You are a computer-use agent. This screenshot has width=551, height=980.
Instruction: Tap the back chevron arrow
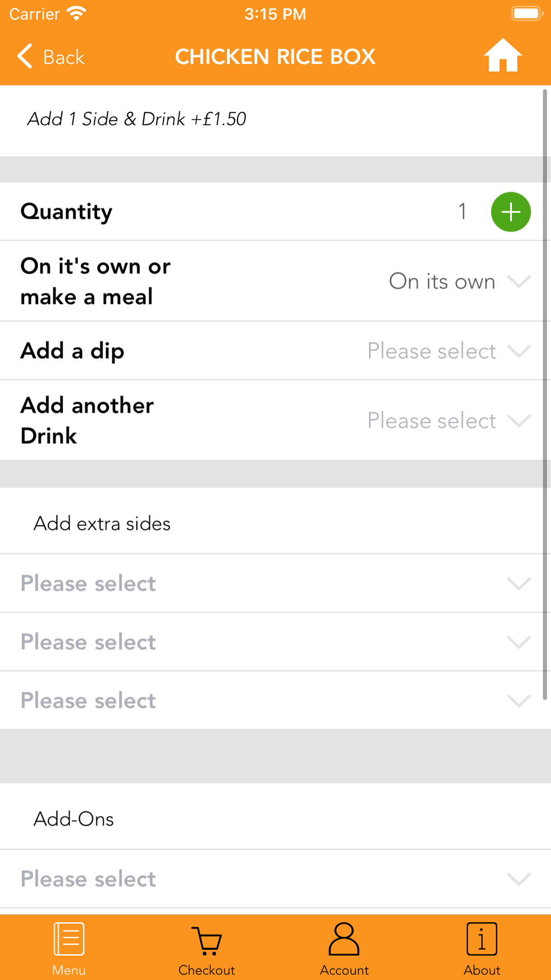25,56
